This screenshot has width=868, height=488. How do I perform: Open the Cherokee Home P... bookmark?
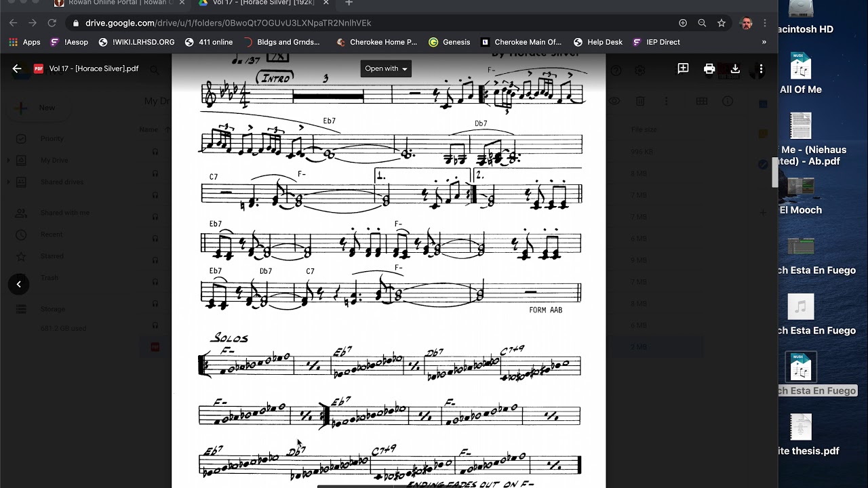pyautogui.click(x=376, y=42)
